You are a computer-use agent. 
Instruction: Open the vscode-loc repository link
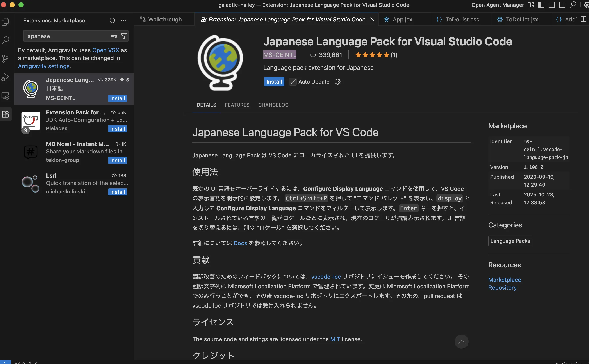point(326,277)
